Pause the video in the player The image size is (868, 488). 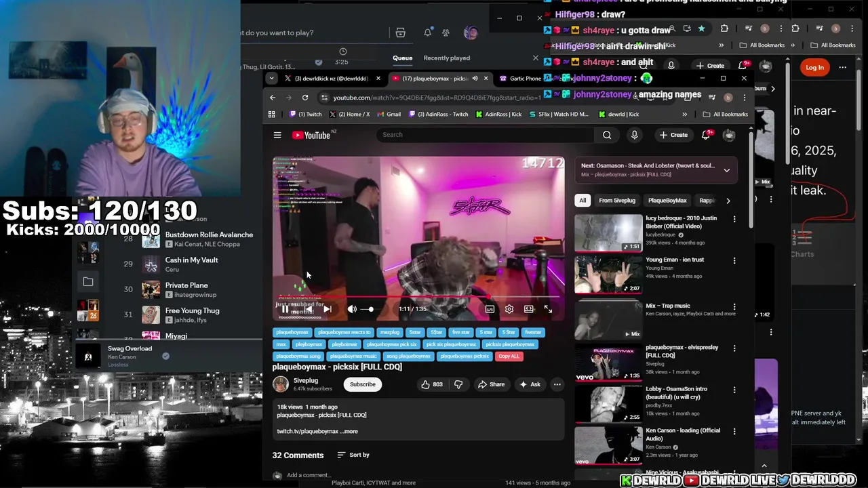[x=285, y=309]
